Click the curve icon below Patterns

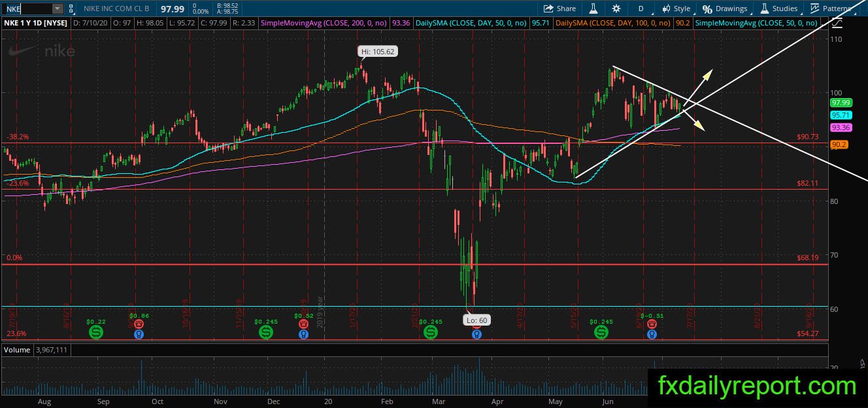click(x=839, y=23)
